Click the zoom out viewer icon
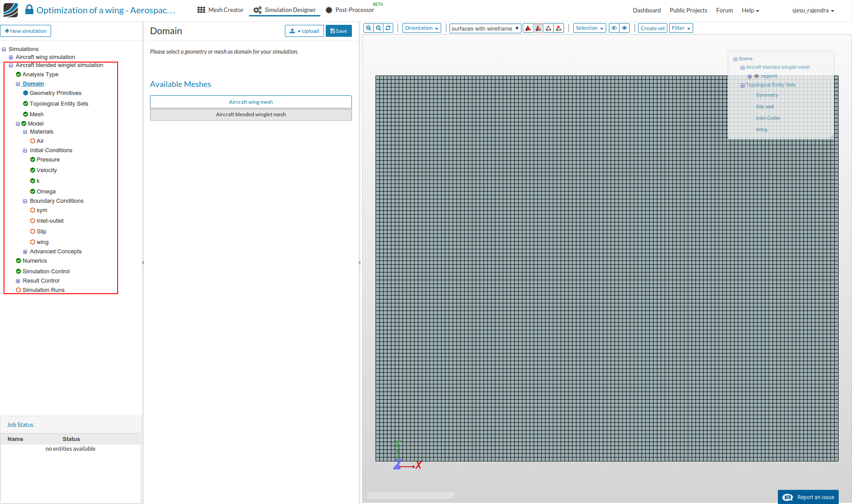This screenshot has height=504, width=852. 379,28
